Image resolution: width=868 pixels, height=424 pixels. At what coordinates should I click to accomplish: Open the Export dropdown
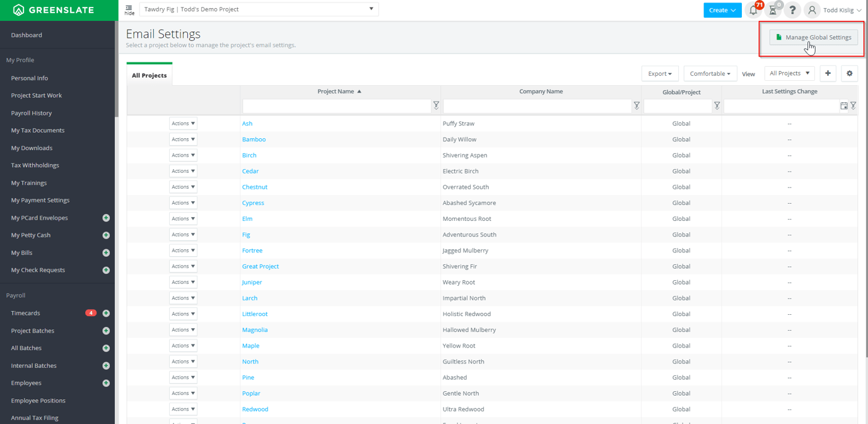click(660, 74)
